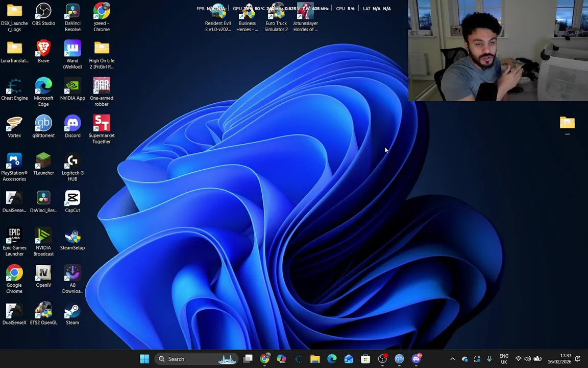Open the Windows Start menu
This screenshot has width=588, height=368.
pyautogui.click(x=144, y=359)
